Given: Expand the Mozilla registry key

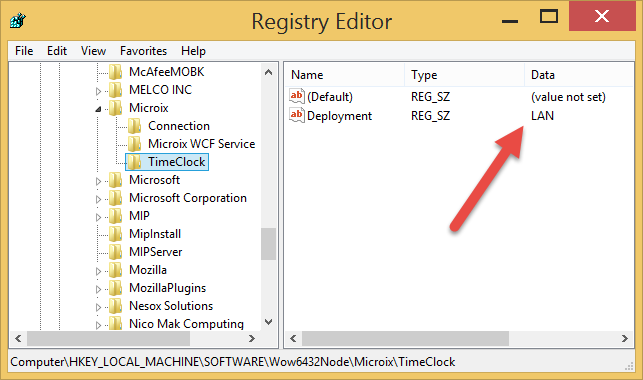Looking at the screenshot, I should coord(98,271).
